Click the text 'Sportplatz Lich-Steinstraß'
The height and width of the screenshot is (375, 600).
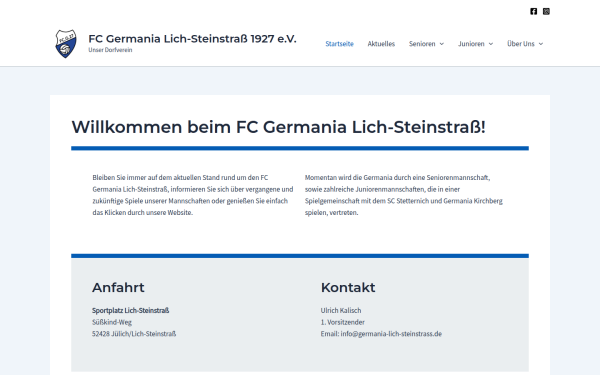130,310
